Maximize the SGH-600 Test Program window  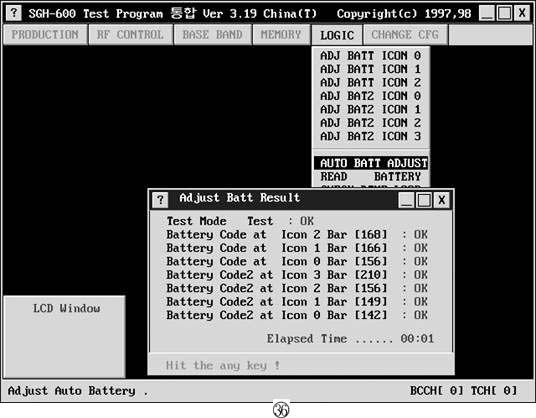point(504,13)
